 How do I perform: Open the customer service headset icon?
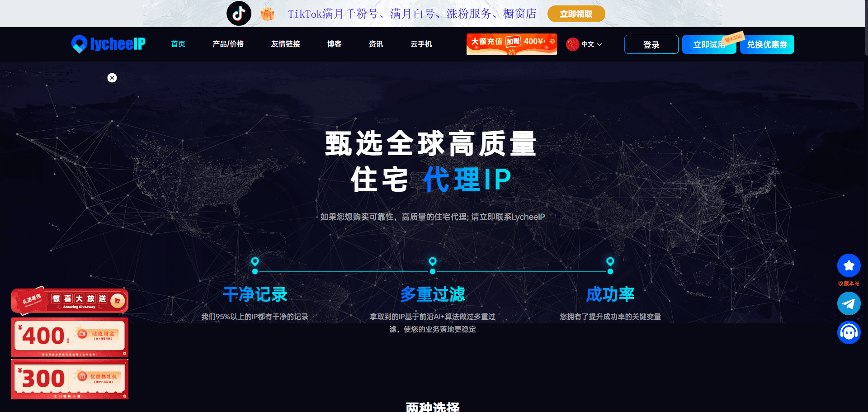coord(849,332)
